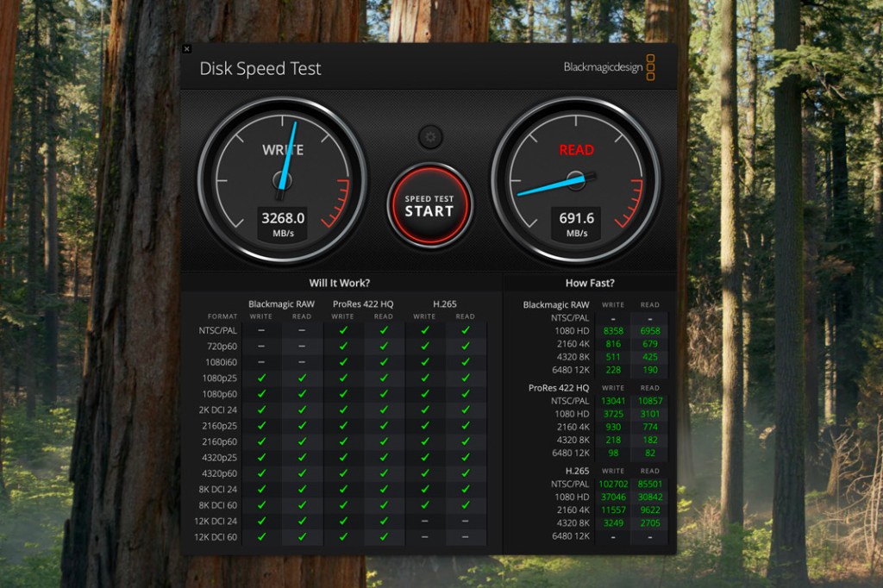Click ProRes 422 HQ 6480 12K write value 98
883x588 pixels.
[613, 453]
